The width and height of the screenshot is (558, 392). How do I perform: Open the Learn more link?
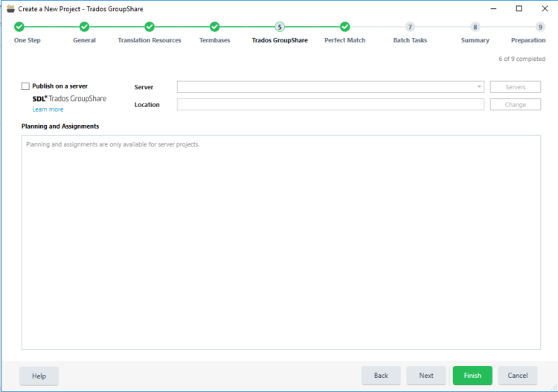[48, 109]
